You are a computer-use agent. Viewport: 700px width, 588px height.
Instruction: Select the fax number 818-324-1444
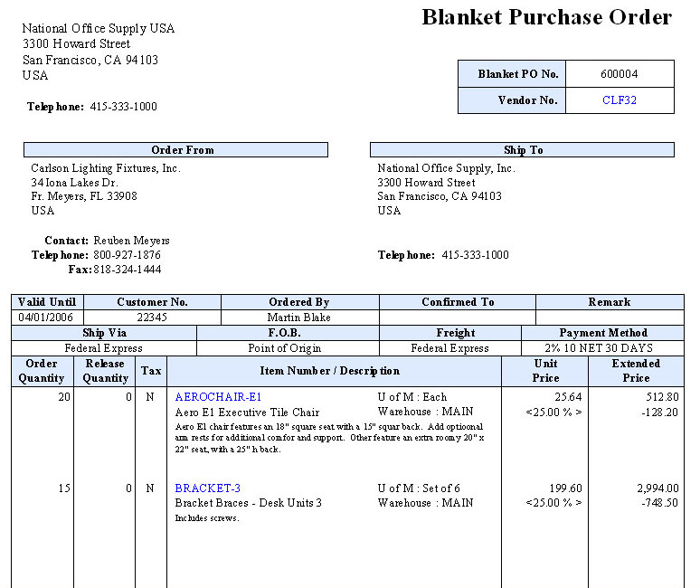pos(126,270)
